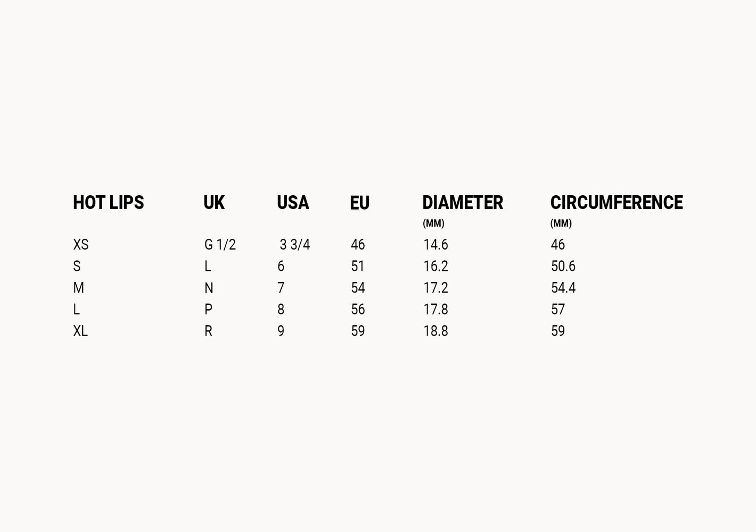
Task: Click the UK column header
Action: pos(214,203)
